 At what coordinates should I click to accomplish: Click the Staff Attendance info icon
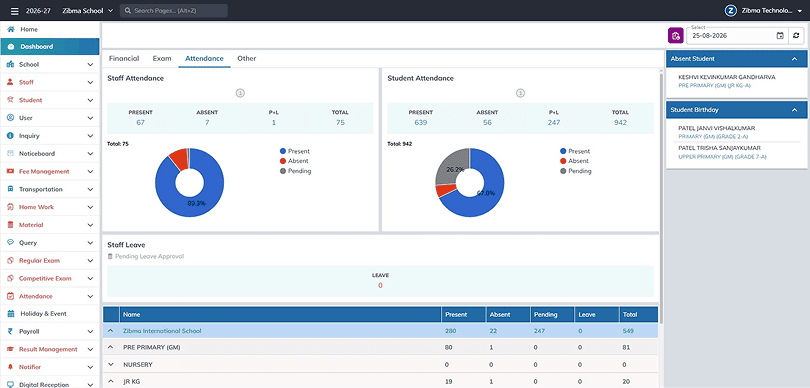click(240, 93)
